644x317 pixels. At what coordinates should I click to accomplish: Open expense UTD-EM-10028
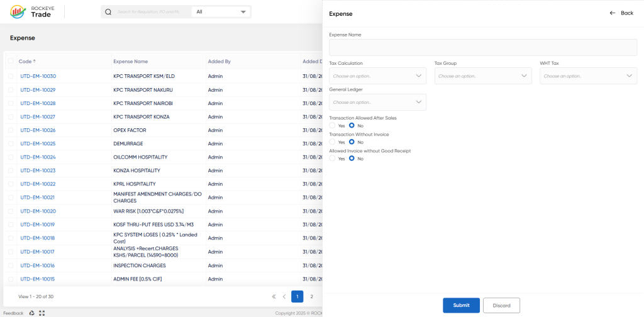coord(38,104)
